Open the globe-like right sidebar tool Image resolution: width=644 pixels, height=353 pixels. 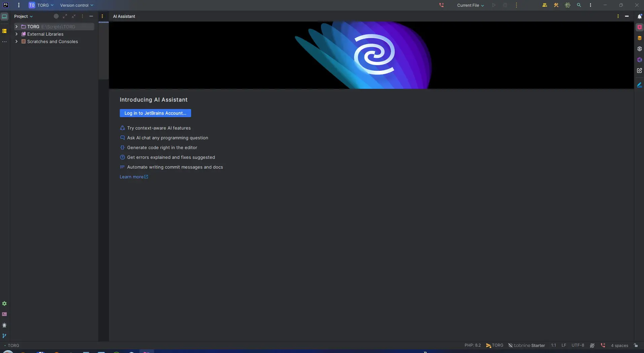click(640, 49)
